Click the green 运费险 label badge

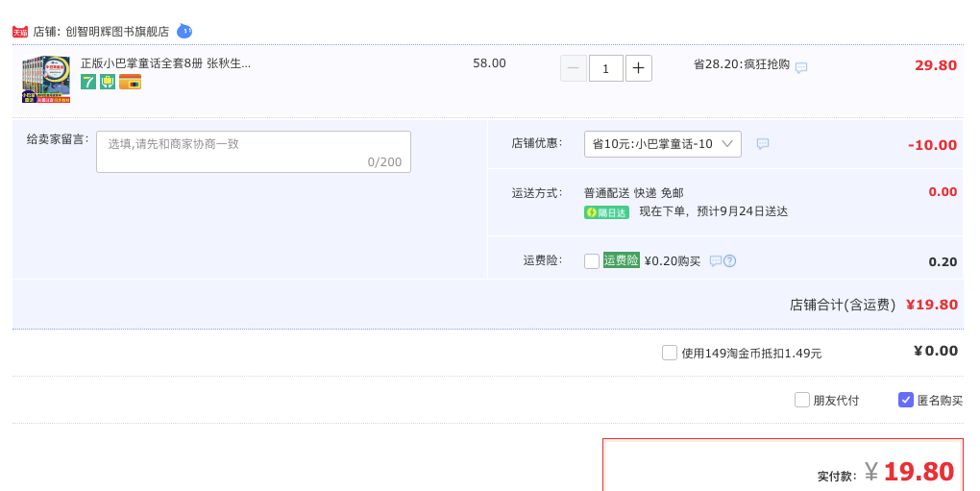pos(622,260)
